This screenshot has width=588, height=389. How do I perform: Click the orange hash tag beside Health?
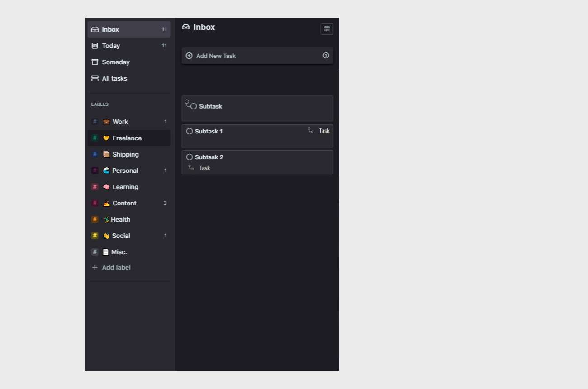pos(95,219)
